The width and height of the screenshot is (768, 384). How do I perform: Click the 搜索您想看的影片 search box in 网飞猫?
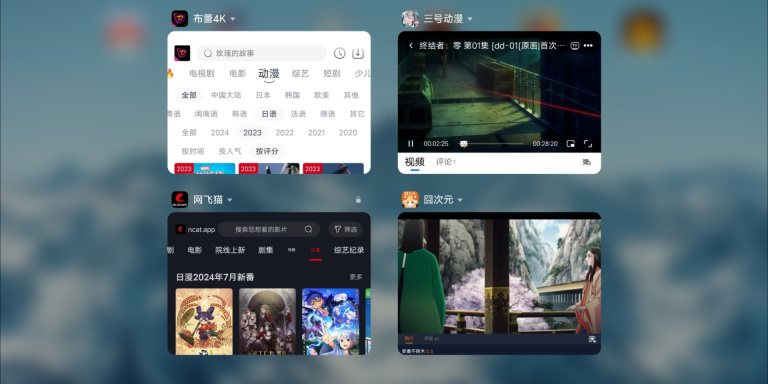click(x=269, y=229)
